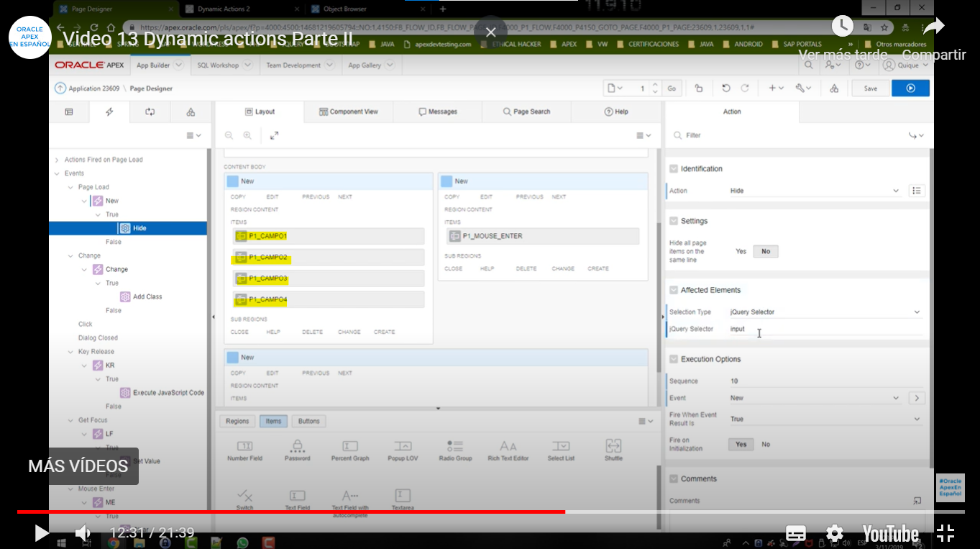Collapse the Page Load tree node
Image resolution: width=980 pixels, height=549 pixels.
coord(70,187)
